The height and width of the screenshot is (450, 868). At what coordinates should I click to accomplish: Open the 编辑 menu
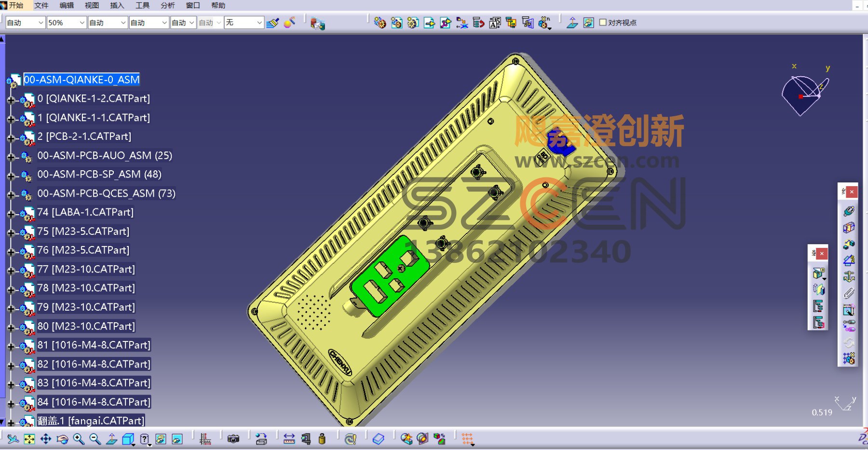(x=67, y=5)
